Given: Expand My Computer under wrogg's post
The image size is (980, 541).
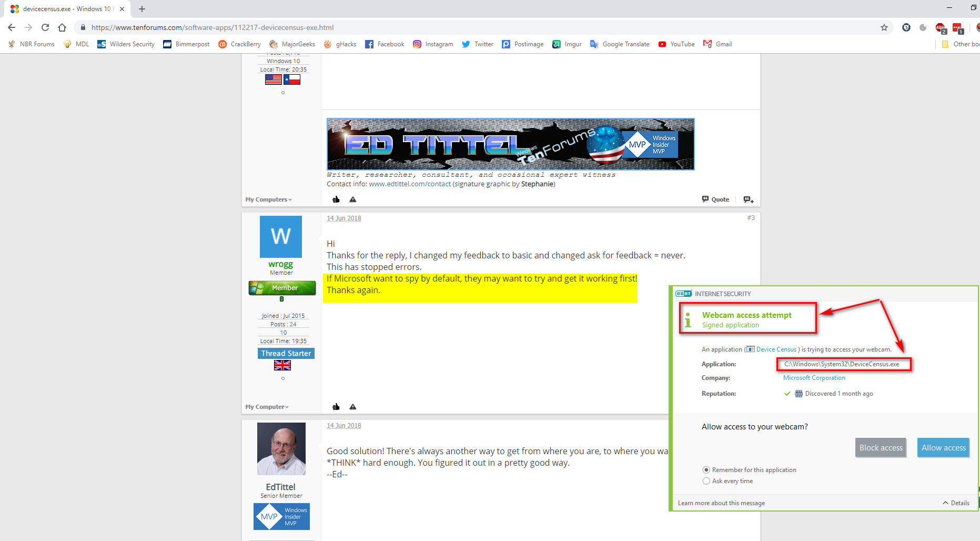Looking at the screenshot, I should click(267, 407).
